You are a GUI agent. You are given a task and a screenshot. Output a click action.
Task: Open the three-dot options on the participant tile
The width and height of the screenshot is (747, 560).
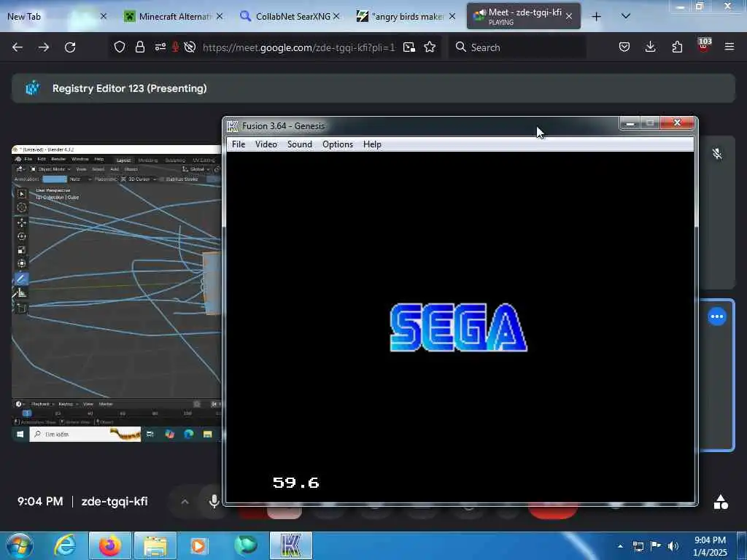(x=717, y=316)
